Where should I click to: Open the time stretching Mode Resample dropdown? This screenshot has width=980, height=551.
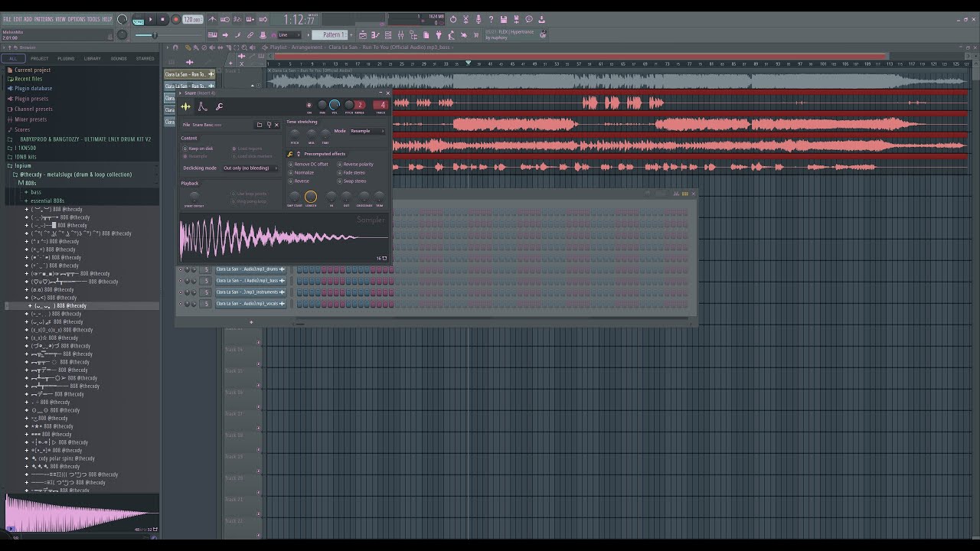367,131
